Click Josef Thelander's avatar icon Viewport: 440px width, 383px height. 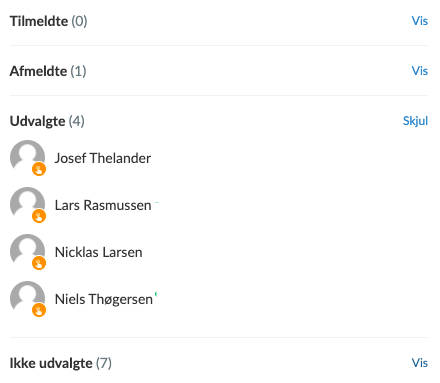pos(27,157)
